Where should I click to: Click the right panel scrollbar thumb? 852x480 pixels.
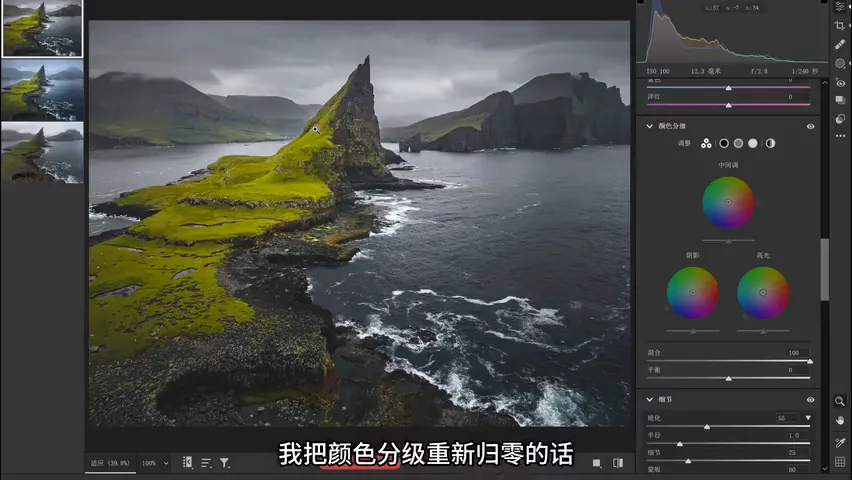pyautogui.click(x=825, y=269)
